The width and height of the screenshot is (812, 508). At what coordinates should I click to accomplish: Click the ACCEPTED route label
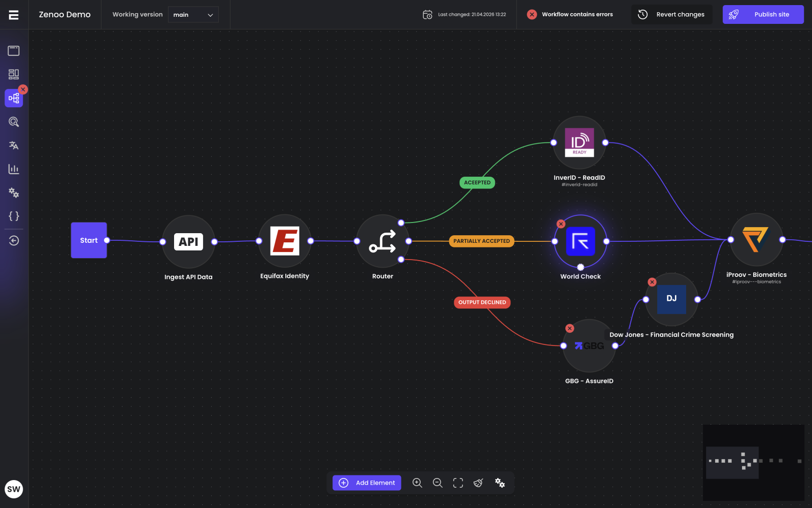pos(477,182)
